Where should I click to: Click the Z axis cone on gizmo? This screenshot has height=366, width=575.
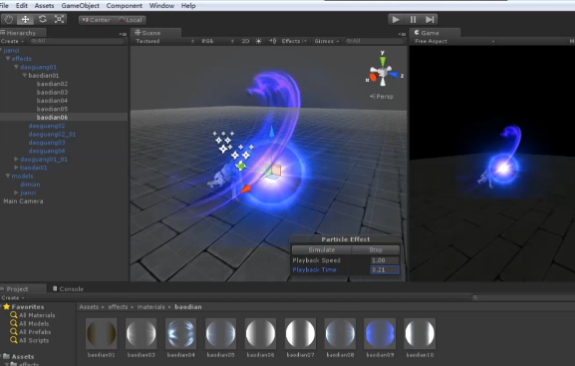click(394, 75)
